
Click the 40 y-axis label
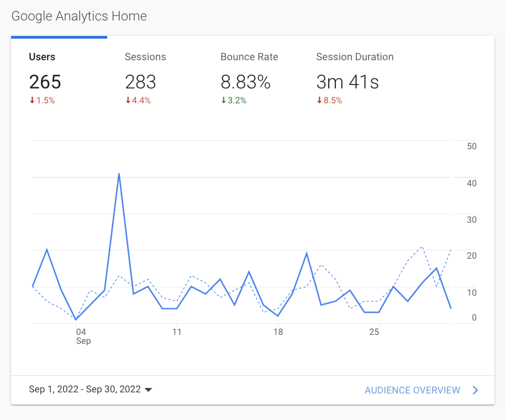point(471,183)
